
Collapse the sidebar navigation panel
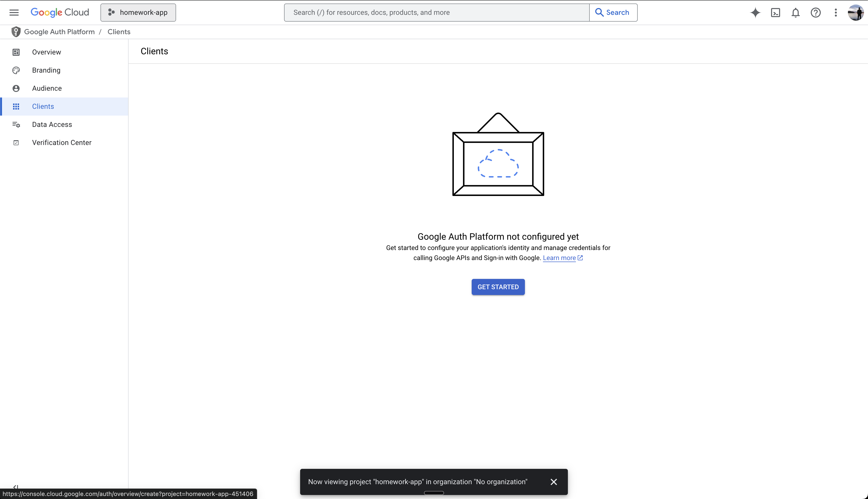tap(15, 487)
